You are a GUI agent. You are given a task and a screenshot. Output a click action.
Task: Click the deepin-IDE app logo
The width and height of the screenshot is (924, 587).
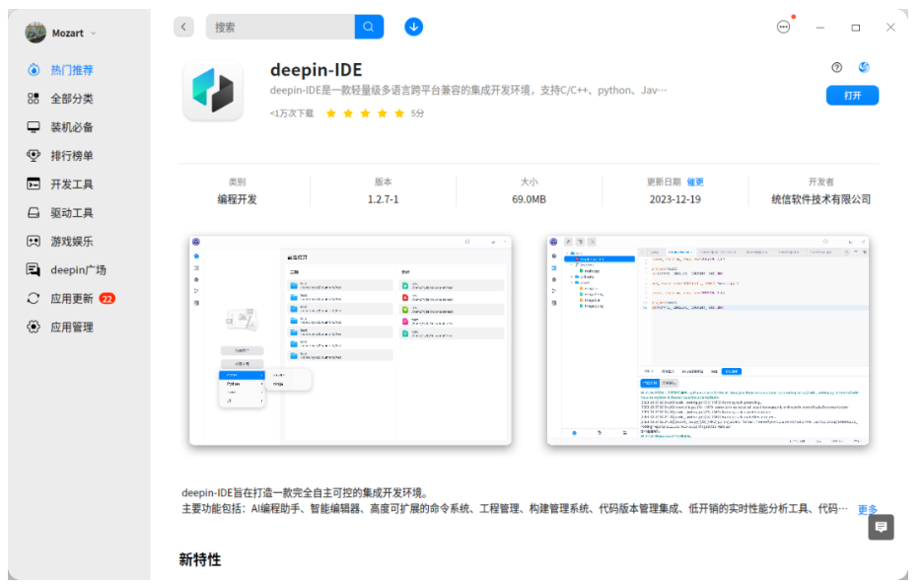tap(213, 91)
